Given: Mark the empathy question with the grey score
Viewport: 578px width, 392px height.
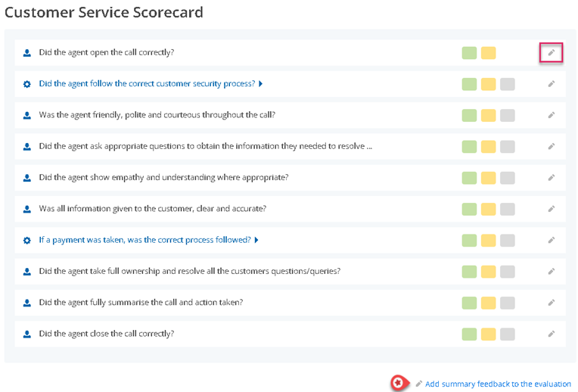Looking at the screenshot, I should coord(507,178).
